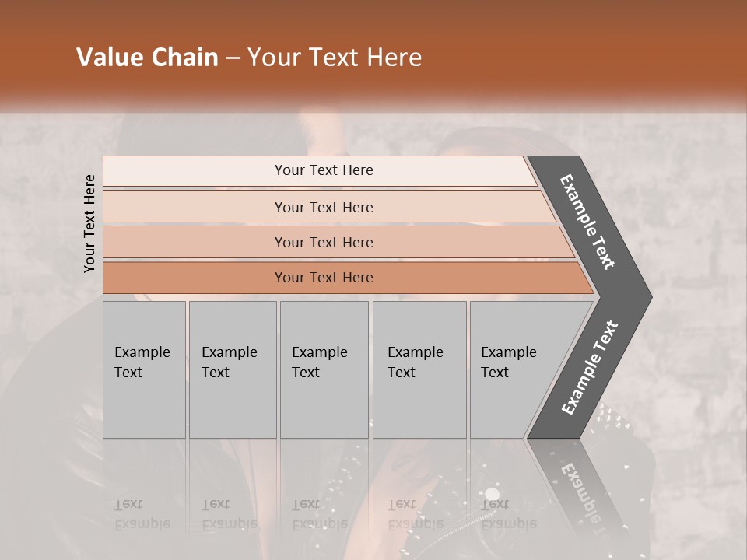Click "Your Text Here" in the slide title

click(x=335, y=58)
